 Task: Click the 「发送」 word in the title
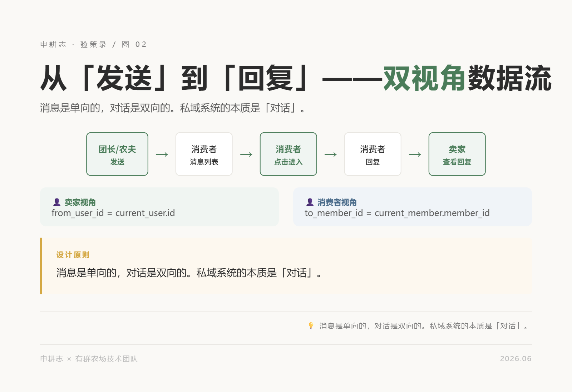tap(124, 78)
